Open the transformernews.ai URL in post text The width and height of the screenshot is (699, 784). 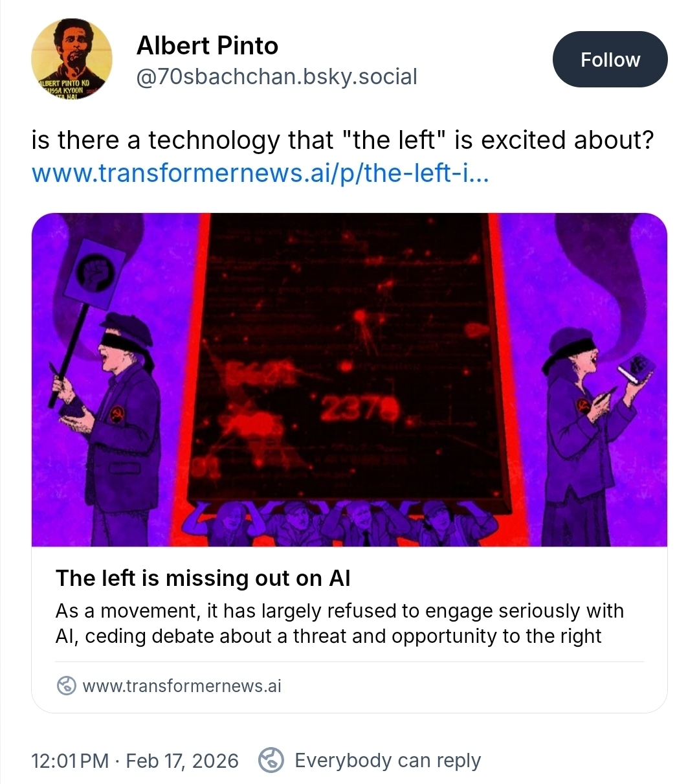point(260,172)
